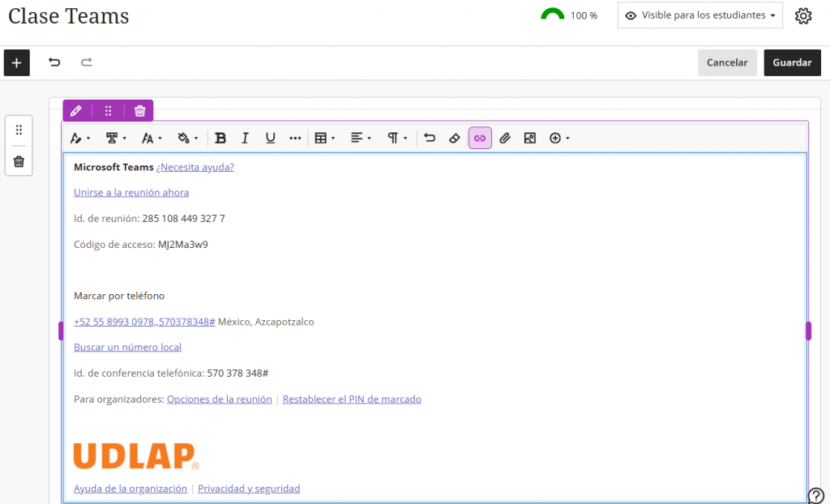Click 'Restablecer el PIN de marcado' link
Viewport: 830px width, 504px height.
click(x=352, y=399)
